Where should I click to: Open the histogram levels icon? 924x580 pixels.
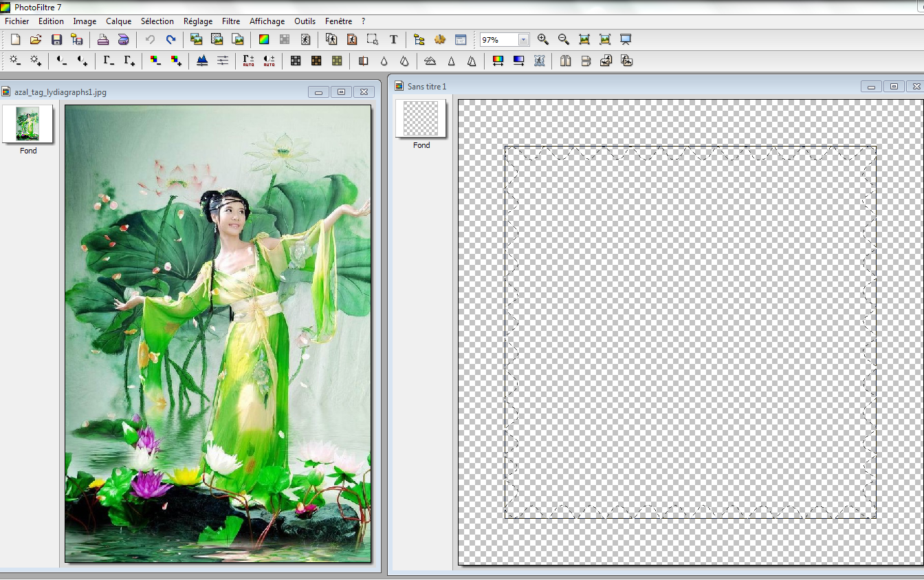tap(202, 61)
